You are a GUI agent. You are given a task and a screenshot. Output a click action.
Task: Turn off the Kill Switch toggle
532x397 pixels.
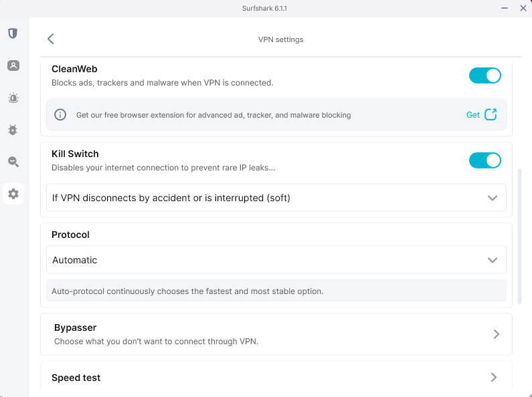[x=484, y=160]
